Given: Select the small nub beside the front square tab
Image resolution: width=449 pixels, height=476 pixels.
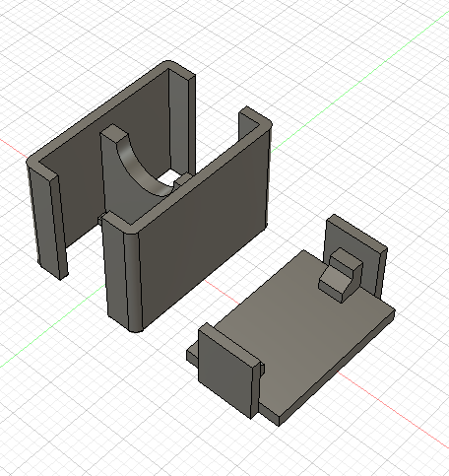Looking at the screenshot, I should click(262, 369).
